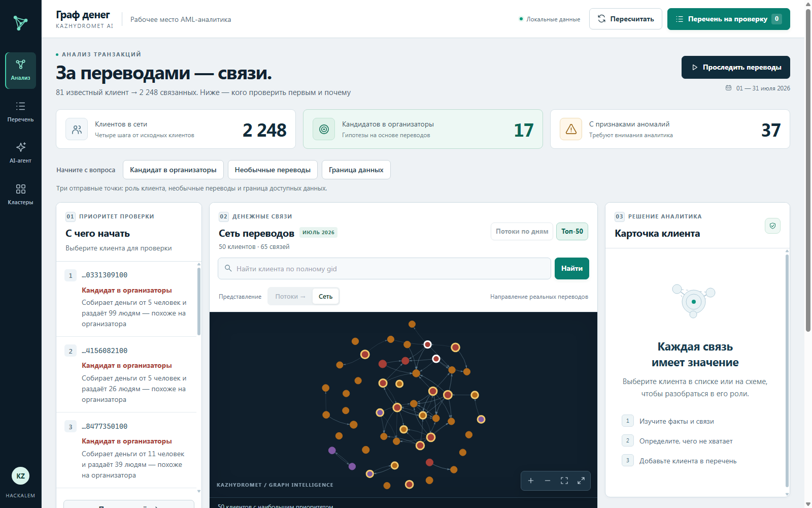The width and height of the screenshot is (812, 508).
Task: Open the AI-агент sidebar section
Action: click(x=20, y=153)
